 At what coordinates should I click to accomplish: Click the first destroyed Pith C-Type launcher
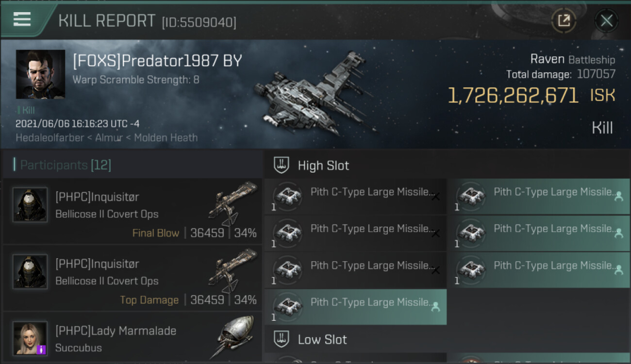click(355, 197)
